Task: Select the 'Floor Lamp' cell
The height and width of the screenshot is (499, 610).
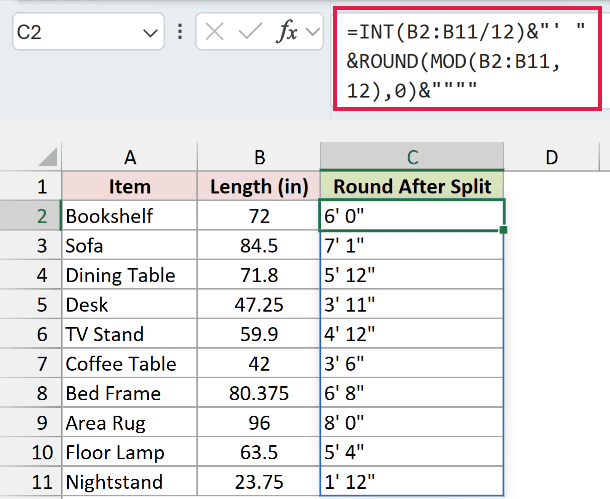Action: [130, 452]
